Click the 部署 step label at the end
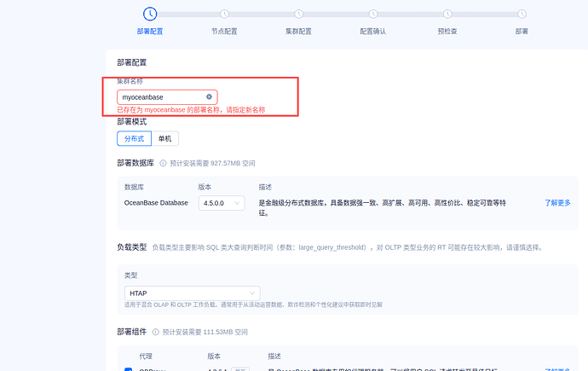This screenshot has width=588, height=371. click(x=522, y=32)
